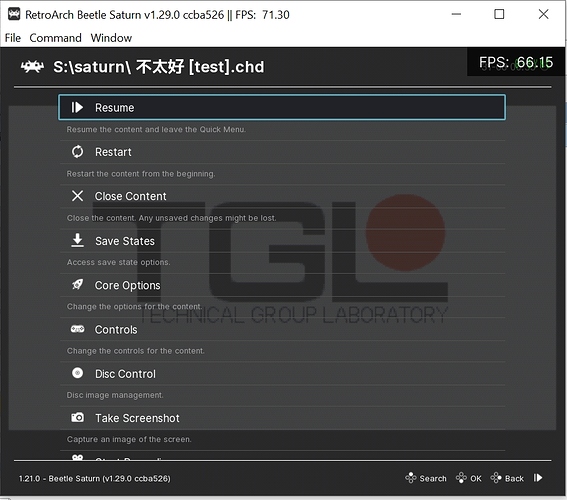Click the Core Options rocket icon
This screenshot has width=567, height=500.
click(77, 285)
